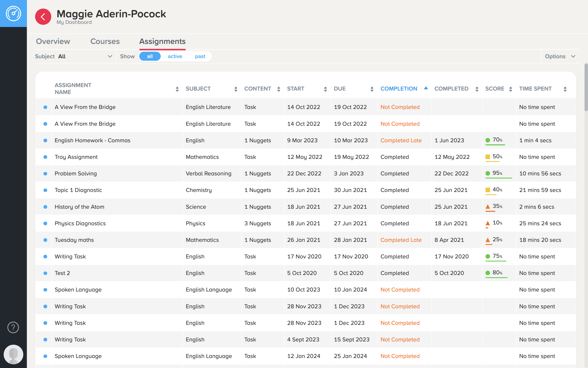The width and height of the screenshot is (588, 368).
Task: Click blue dot beside Physics Diagnostics
Action: pyautogui.click(x=45, y=223)
